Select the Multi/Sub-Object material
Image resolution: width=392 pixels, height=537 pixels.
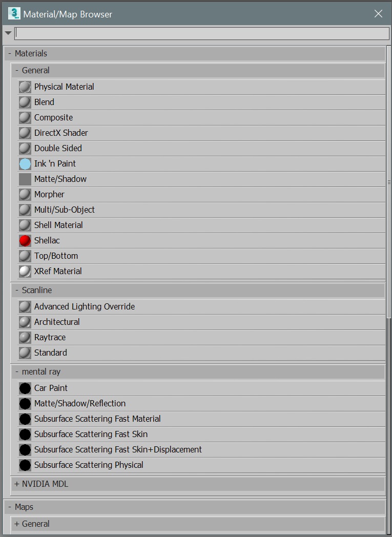point(64,210)
